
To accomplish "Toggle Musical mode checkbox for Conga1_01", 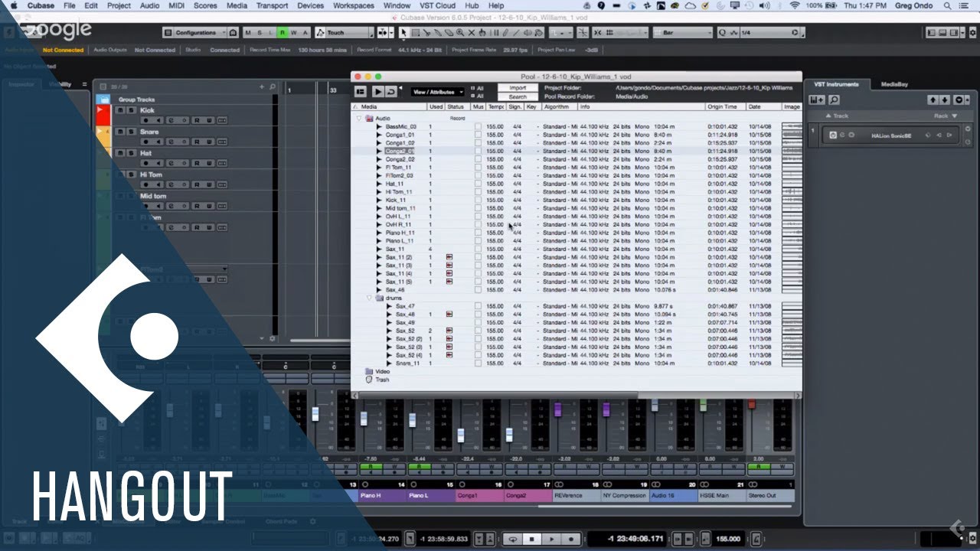I will pos(478,135).
